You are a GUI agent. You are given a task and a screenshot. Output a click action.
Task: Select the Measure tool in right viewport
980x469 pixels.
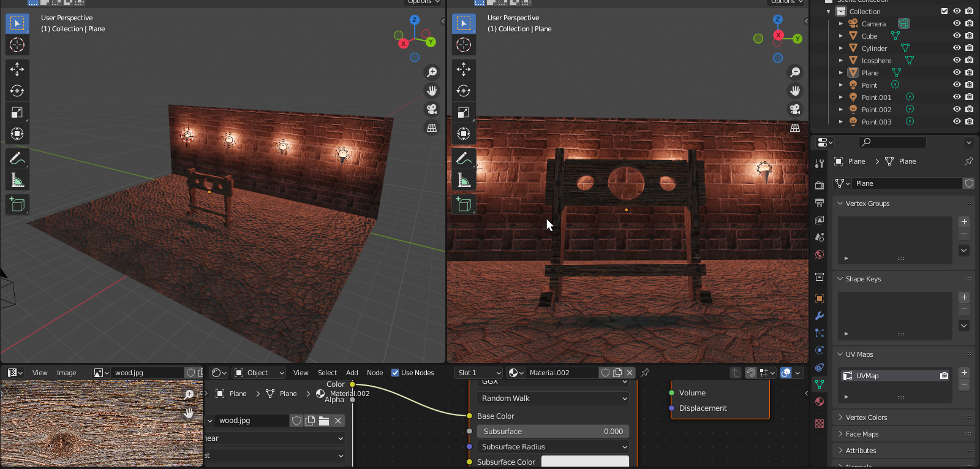point(464,180)
